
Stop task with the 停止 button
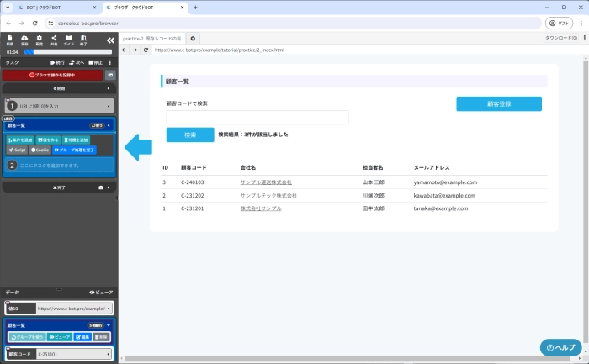coord(97,62)
